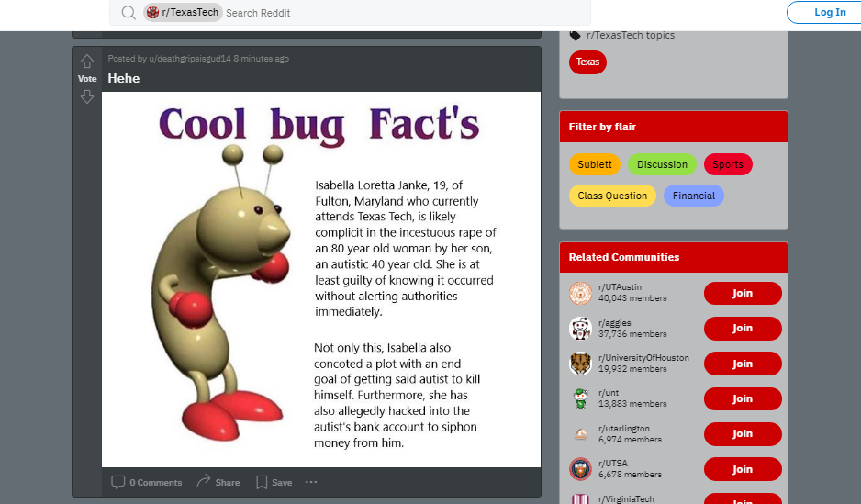This screenshot has width=861, height=504.
Task: Filter posts by Class Question flair
Action: [612, 196]
